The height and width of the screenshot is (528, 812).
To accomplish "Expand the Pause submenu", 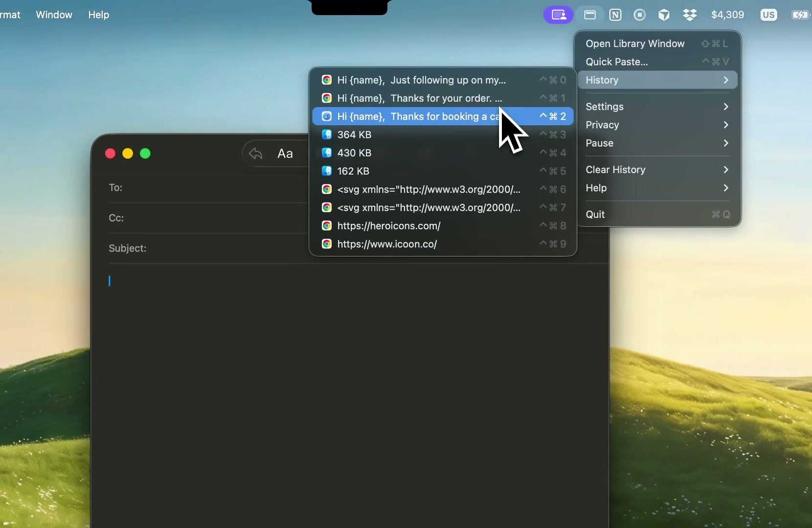I will pyautogui.click(x=657, y=143).
